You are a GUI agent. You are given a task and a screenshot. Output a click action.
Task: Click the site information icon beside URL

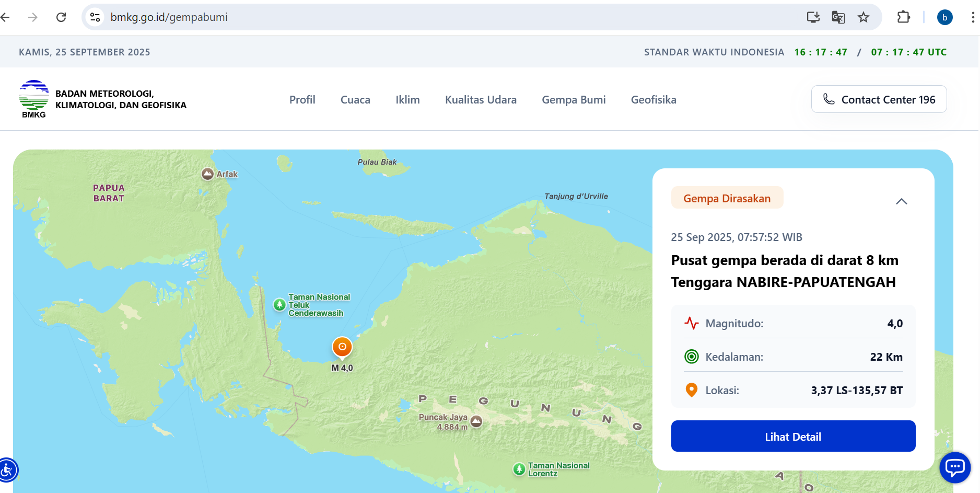pyautogui.click(x=95, y=17)
